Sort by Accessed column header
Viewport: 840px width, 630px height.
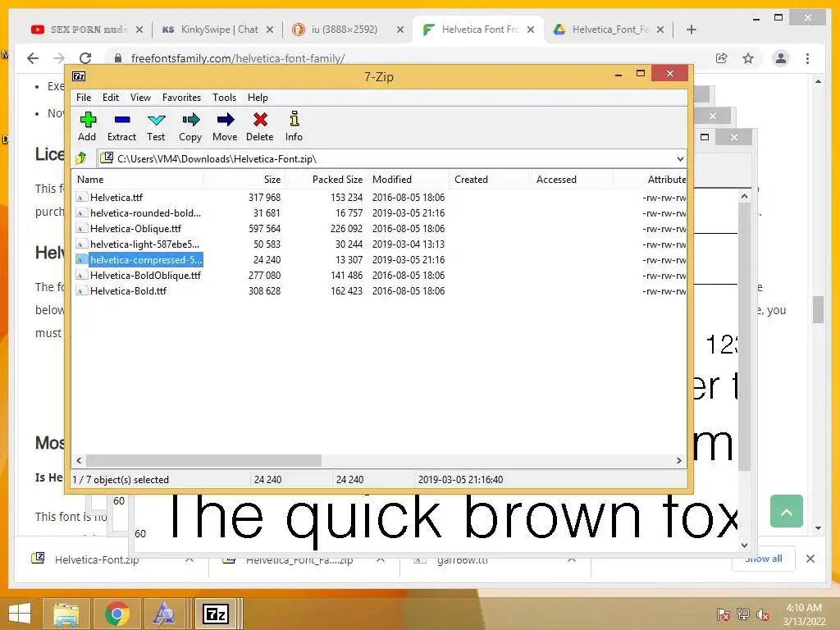pyautogui.click(x=572, y=180)
